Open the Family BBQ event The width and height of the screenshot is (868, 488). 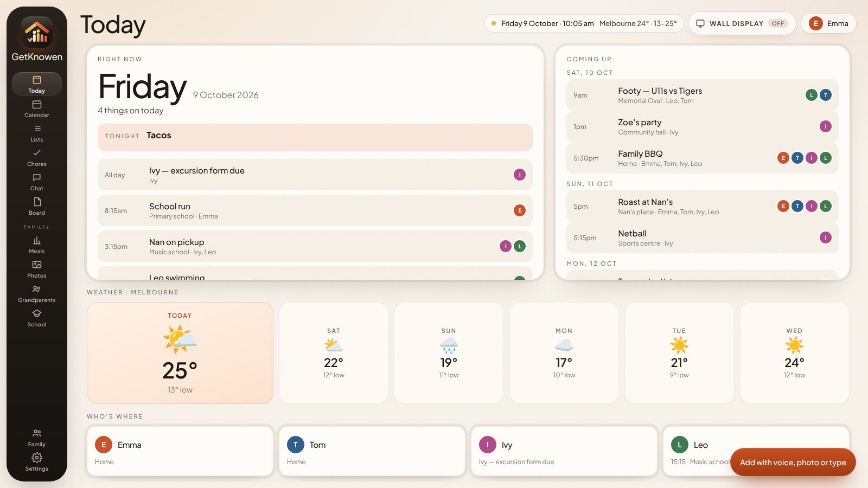pyautogui.click(x=702, y=158)
